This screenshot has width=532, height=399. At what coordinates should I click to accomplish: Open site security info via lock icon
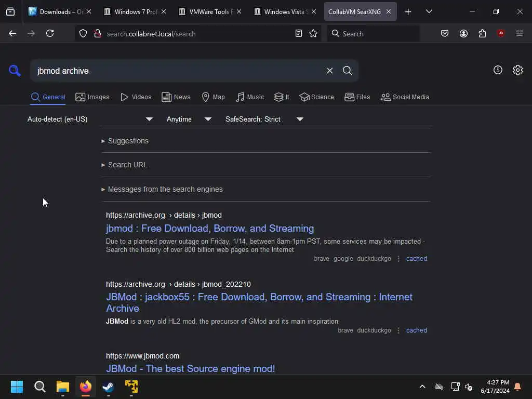tap(98, 34)
